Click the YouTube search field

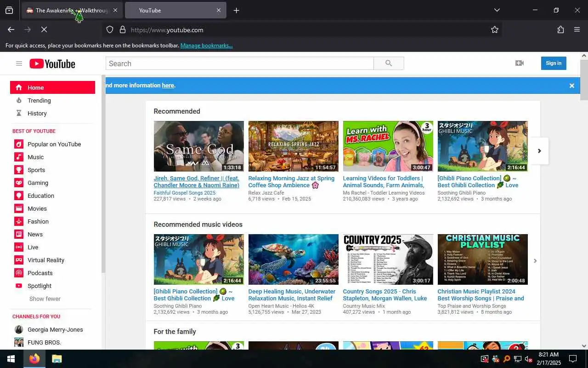(239, 63)
